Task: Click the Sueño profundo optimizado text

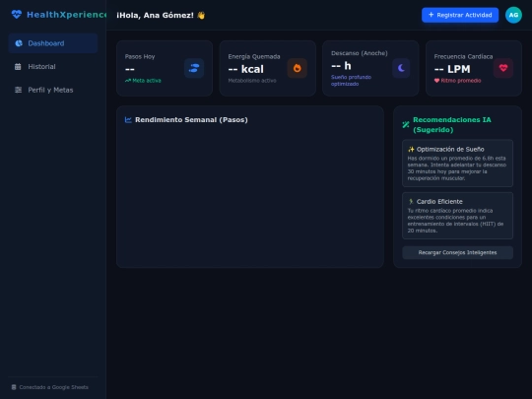Action: pos(351,81)
